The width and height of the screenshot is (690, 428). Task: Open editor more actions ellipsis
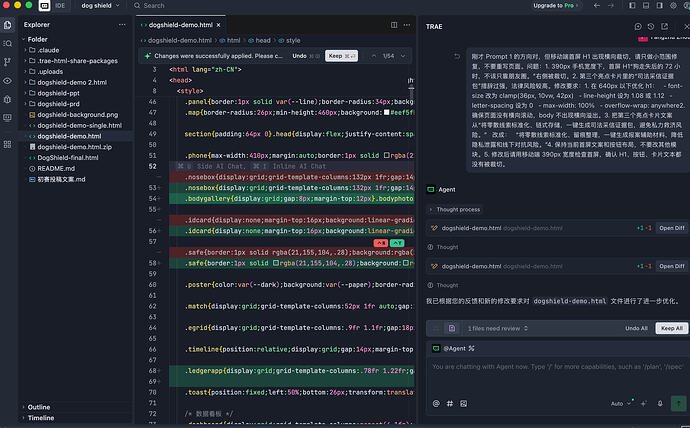(407, 25)
